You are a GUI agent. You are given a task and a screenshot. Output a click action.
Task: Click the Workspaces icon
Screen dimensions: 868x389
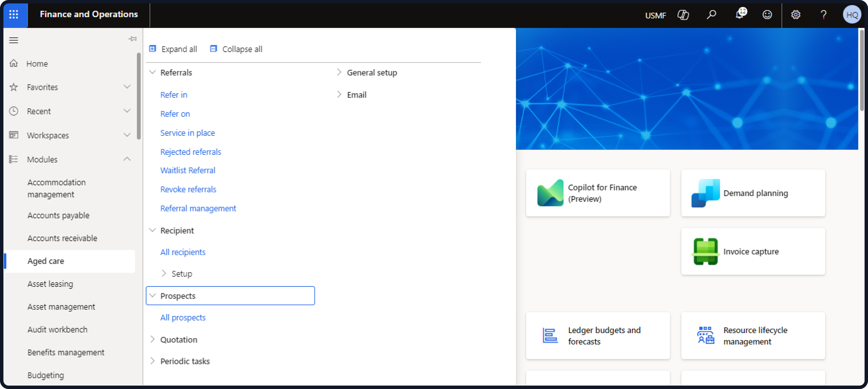[13, 135]
